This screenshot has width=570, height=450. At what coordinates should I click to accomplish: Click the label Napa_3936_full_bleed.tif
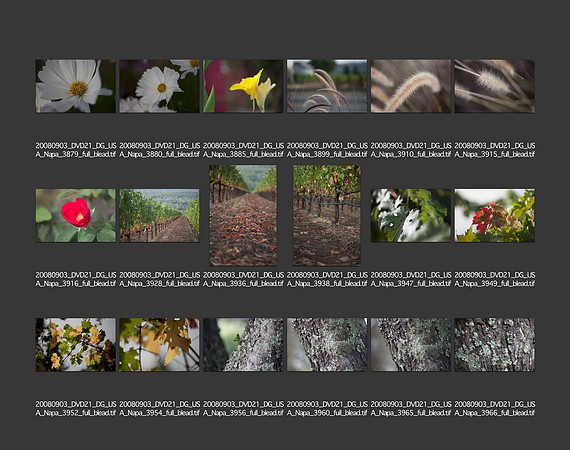(x=243, y=279)
